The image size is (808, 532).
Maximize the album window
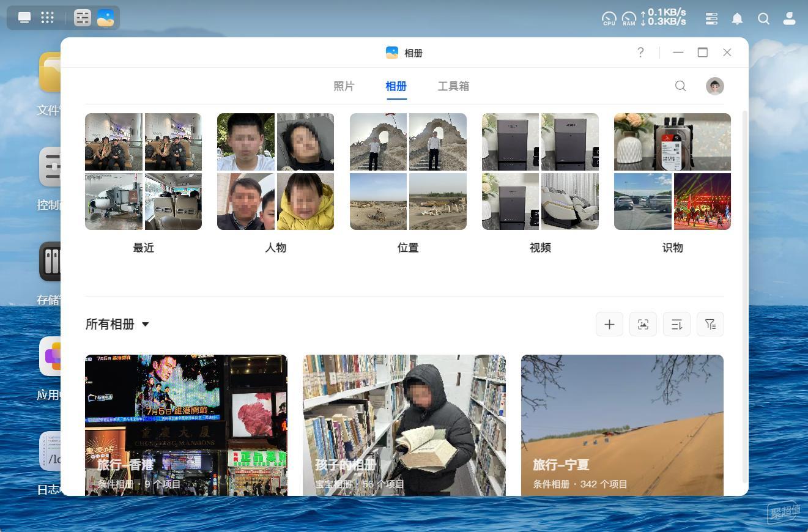703,53
